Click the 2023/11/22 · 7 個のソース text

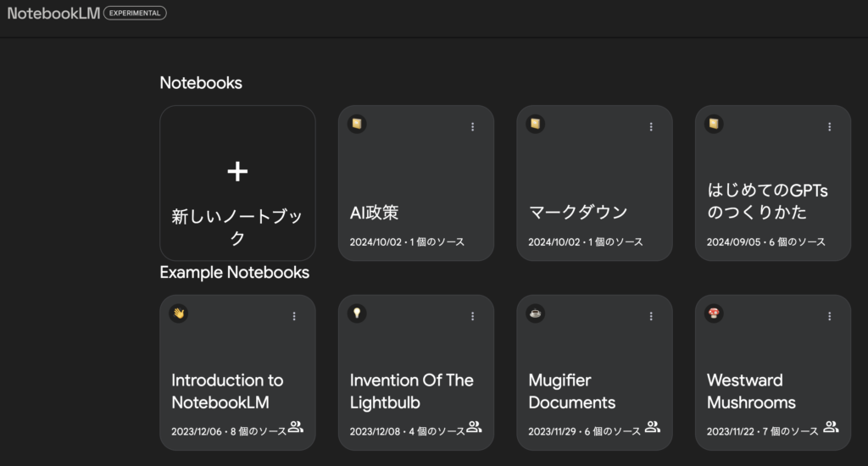coord(762,431)
